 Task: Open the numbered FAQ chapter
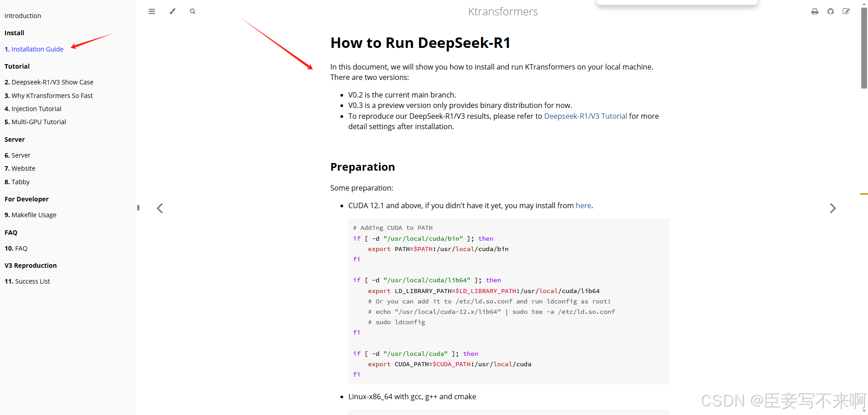tap(16, 248)
